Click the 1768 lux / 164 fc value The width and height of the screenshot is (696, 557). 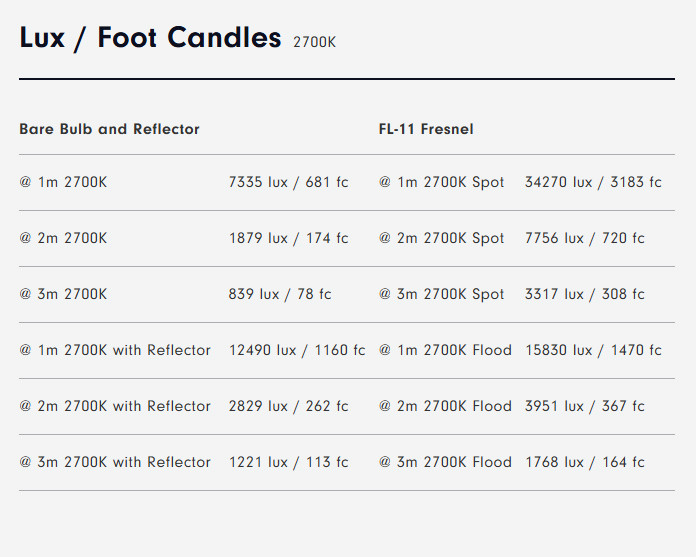point(585,462)
